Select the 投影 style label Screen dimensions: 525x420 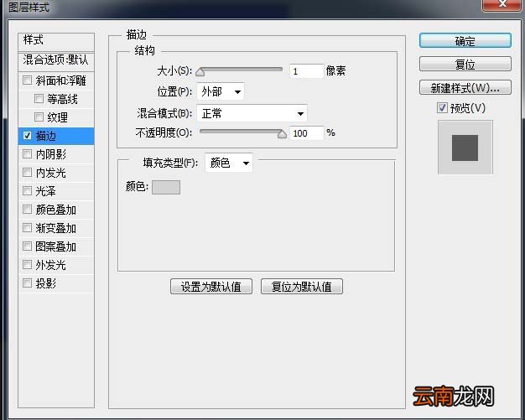[46, 283]
